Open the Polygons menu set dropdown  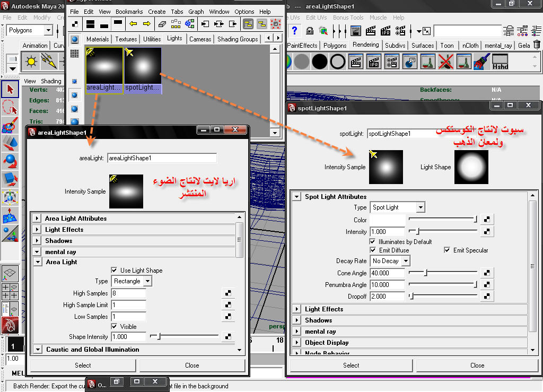pyautogui.click(x=30, y=30)
